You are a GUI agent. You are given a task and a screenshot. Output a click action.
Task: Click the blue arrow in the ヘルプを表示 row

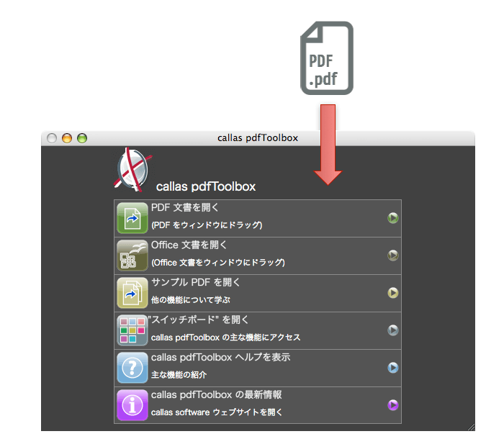(x=393, y=368)
